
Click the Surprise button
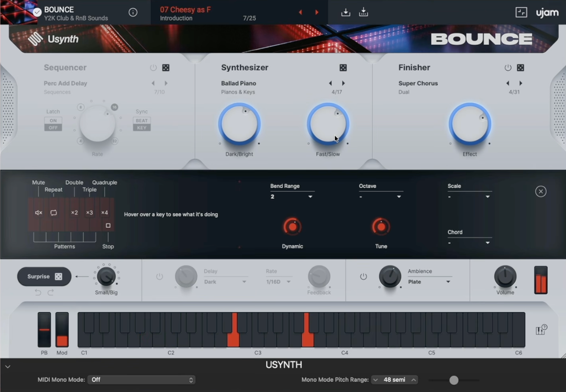(x=44, y=277)
